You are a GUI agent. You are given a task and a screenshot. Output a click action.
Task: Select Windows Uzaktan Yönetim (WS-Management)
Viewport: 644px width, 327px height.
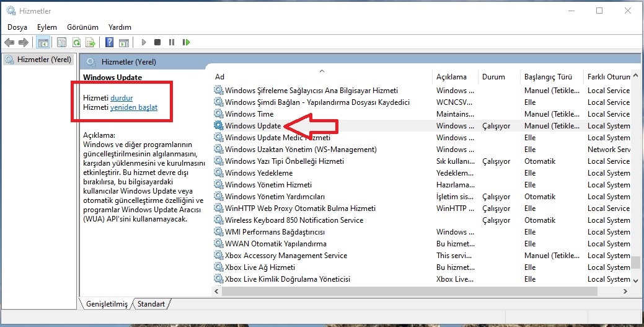[x=301, y=150]
